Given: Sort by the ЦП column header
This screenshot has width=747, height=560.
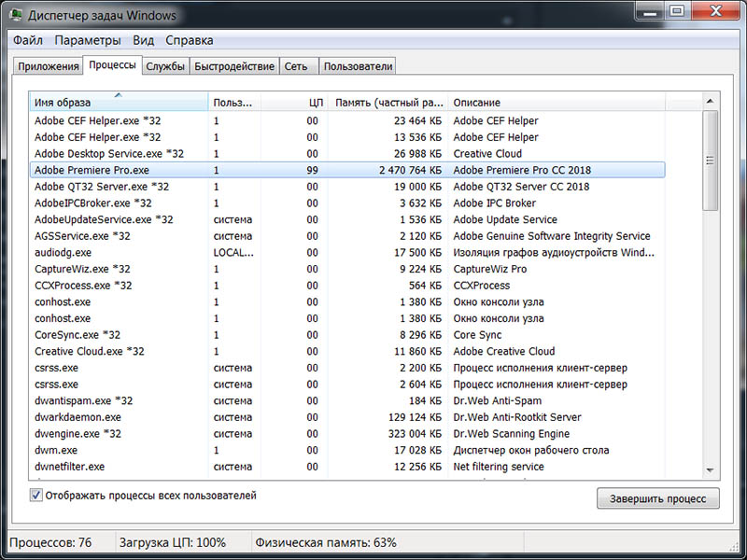Looking at the screenshot, I should pos(294,102).
